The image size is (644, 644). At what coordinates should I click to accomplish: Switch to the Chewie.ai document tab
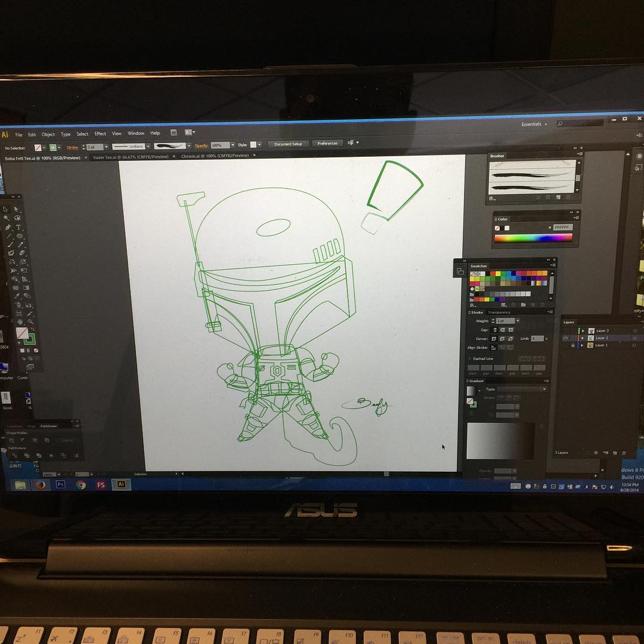tap(215, 156)
